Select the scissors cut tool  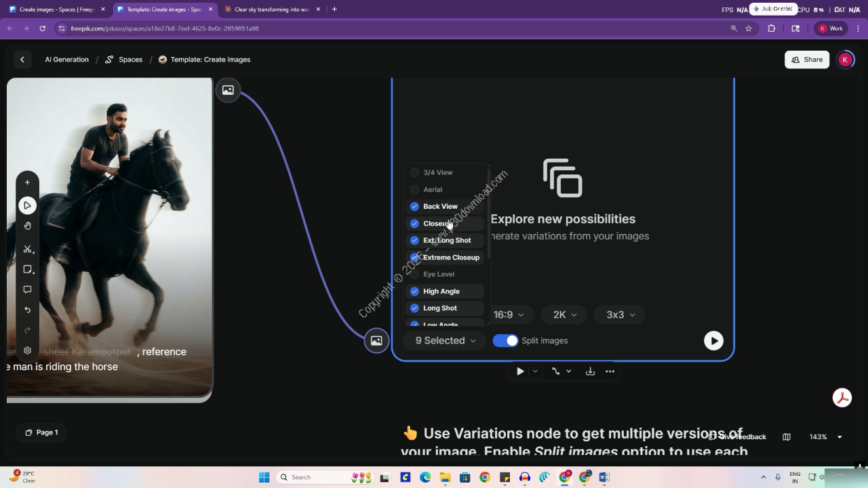pyautogui.click(x=27, y=249)
